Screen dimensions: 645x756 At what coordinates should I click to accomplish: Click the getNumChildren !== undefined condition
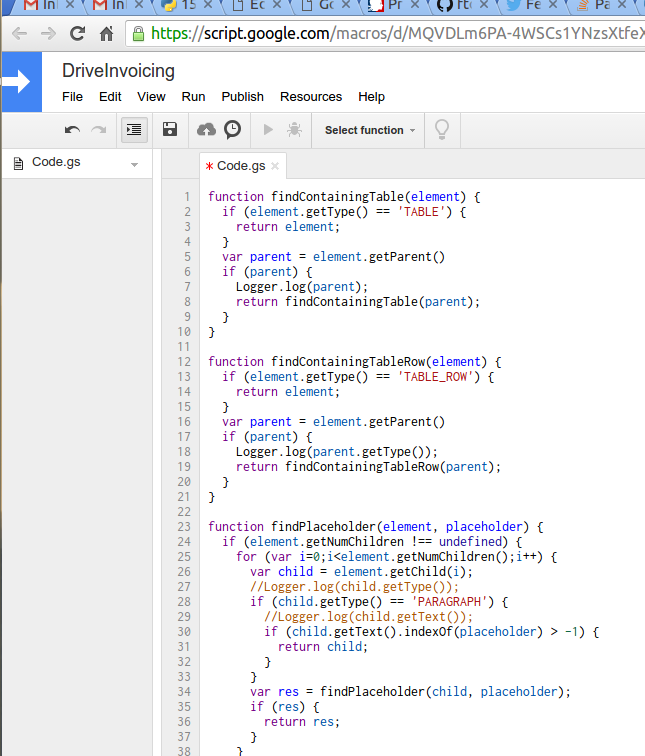372,541
